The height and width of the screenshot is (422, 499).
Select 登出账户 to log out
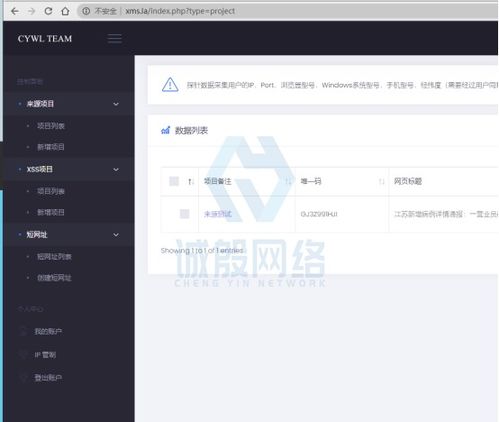(x=48, y=378)
